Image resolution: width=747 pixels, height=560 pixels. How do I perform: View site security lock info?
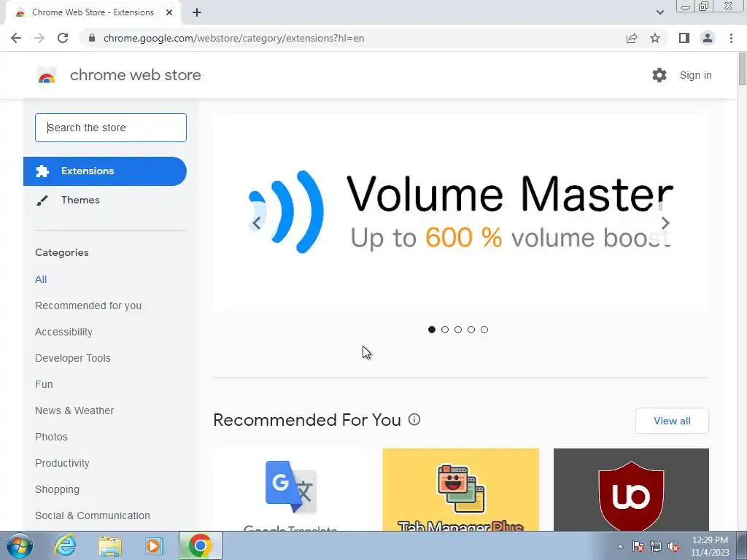(x=92, y=38)
